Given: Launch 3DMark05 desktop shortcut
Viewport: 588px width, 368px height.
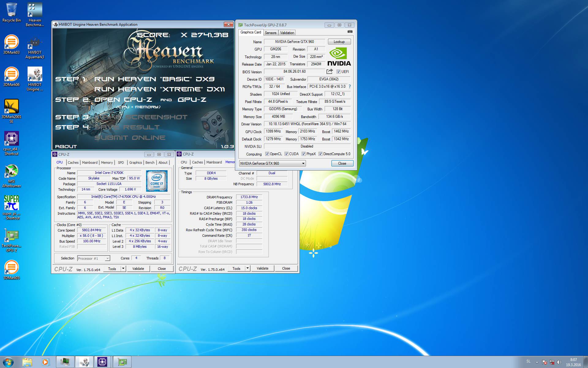Looking at the screenshot, I should (x=11, y=270).
